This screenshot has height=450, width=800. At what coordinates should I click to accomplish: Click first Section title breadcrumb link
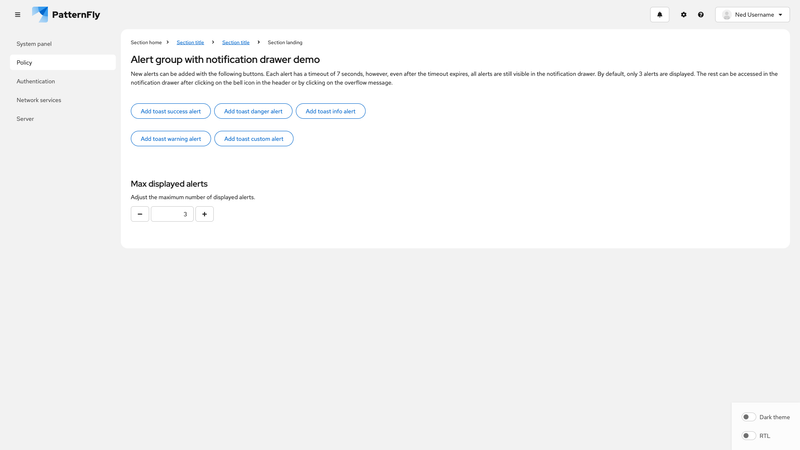[190, 43]
